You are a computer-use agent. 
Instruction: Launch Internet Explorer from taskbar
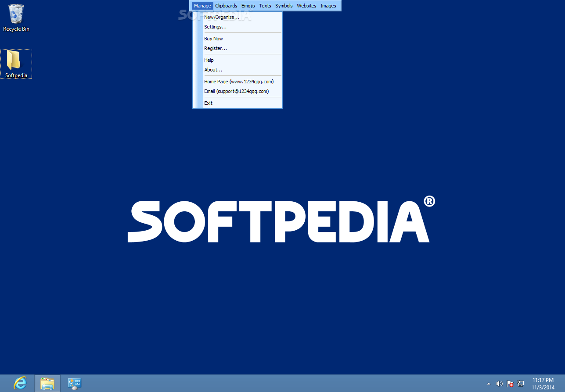click(20, 383)
